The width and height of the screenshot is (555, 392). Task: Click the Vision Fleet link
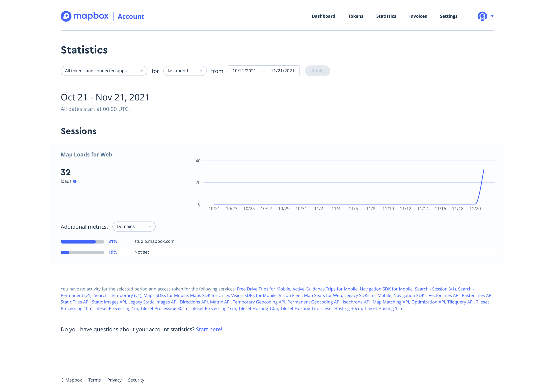[x=290, y=295]
